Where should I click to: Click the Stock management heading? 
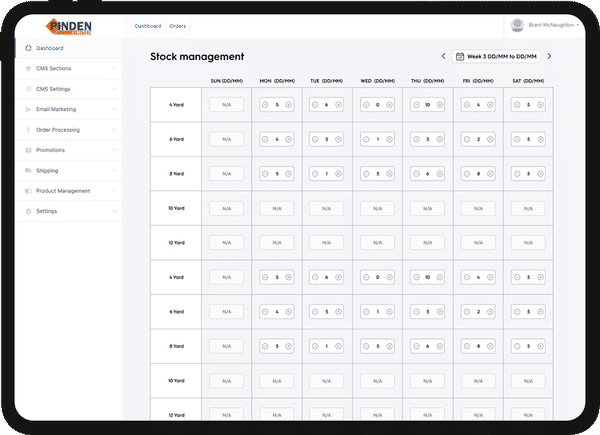[197, 57]
